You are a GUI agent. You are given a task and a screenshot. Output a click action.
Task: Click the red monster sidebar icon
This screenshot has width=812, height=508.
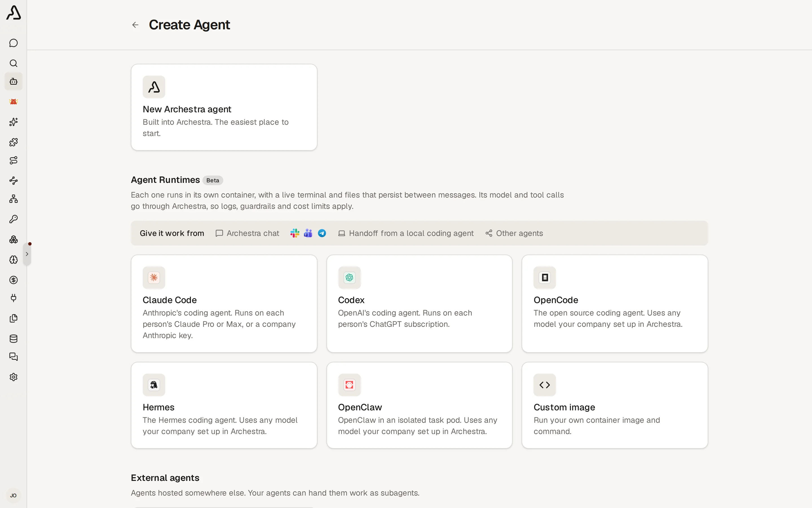pyautogui.click(x=14, y=102)
